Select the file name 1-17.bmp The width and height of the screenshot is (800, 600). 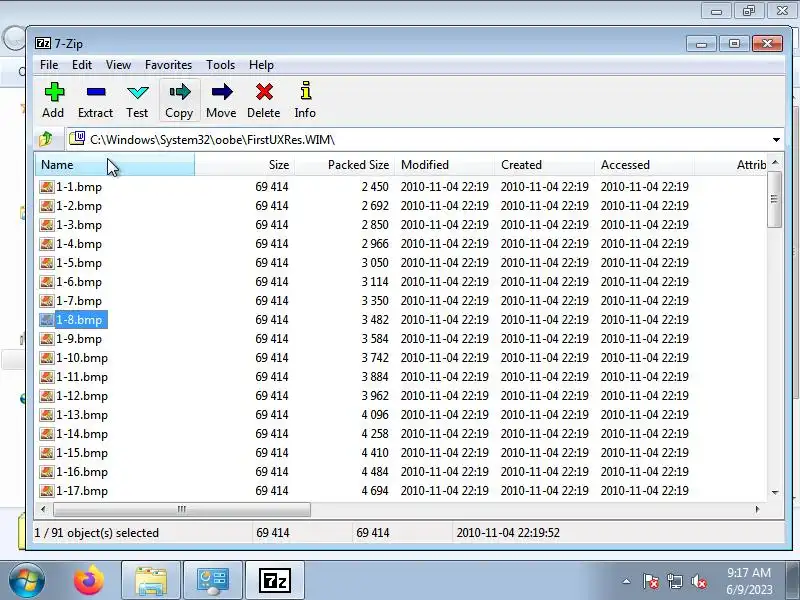pos(82,491)
